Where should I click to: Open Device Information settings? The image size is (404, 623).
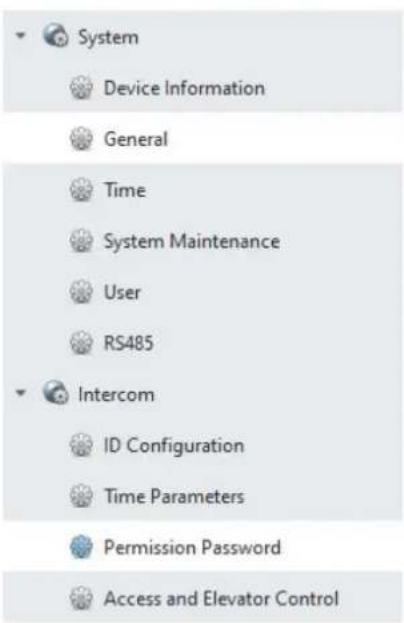tap(202, 87)
